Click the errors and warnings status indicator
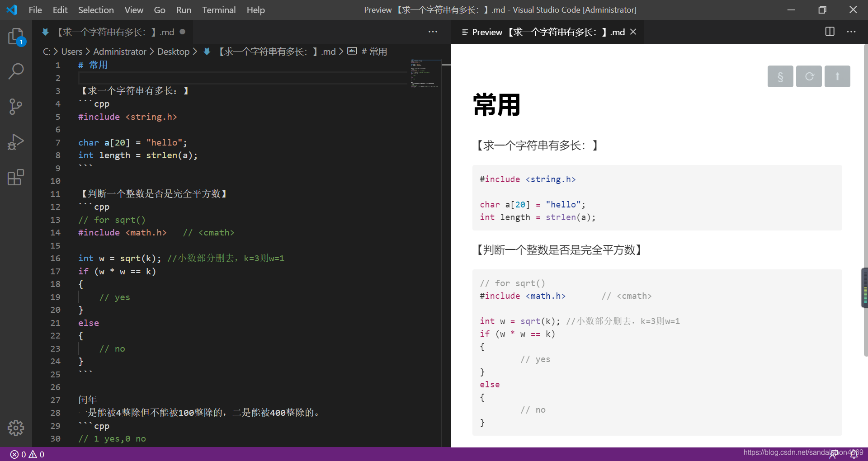This screenshot has height=461, width=868. click(x=28, y=454)
